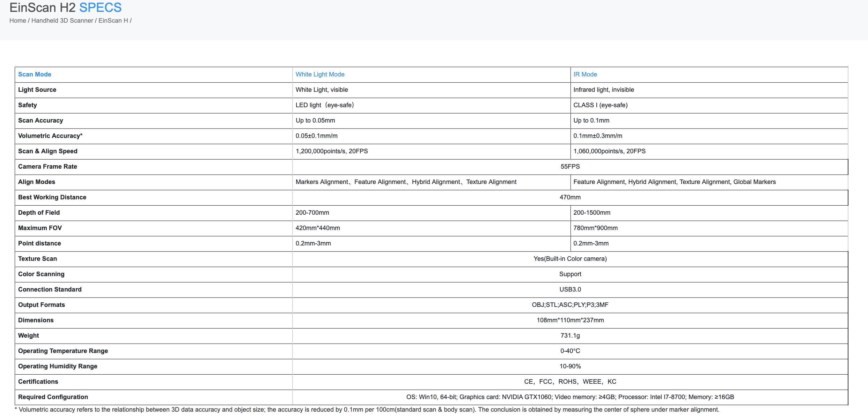Click the Weight row label

click(x=28, y=336)
